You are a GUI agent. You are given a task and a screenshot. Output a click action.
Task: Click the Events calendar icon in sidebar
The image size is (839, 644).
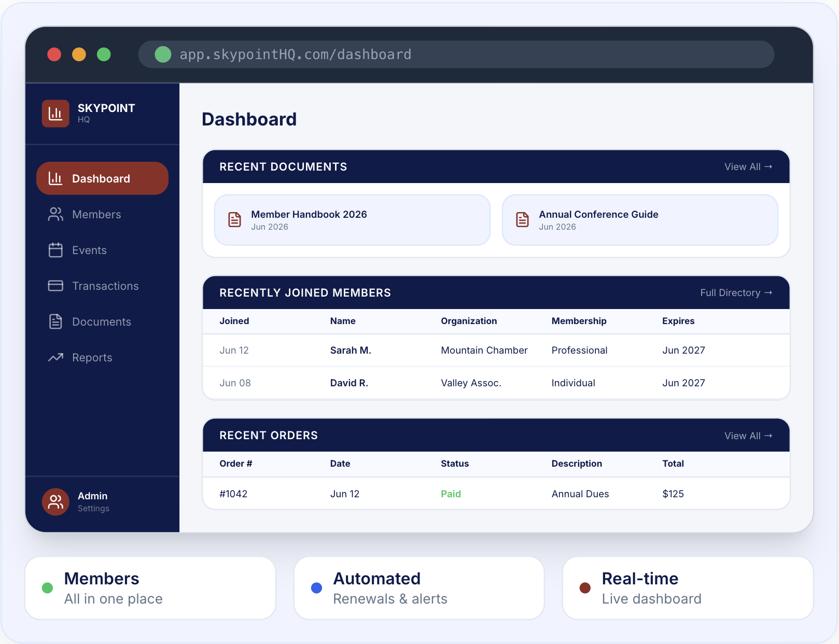55,250
